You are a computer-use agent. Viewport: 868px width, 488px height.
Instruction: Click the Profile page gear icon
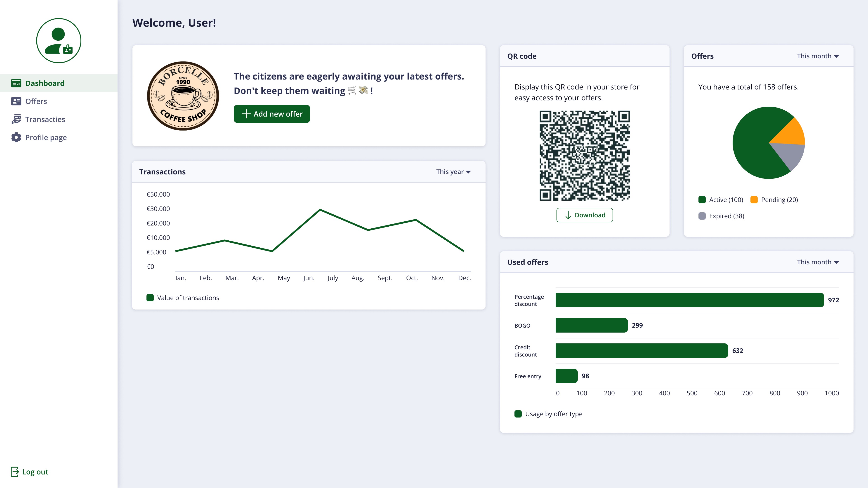point(16,137)
